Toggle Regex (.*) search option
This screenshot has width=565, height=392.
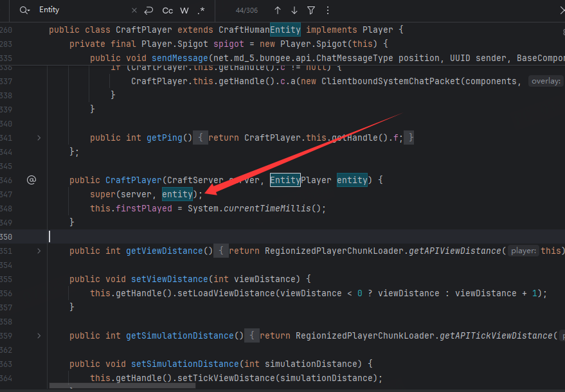click(201, 10)
